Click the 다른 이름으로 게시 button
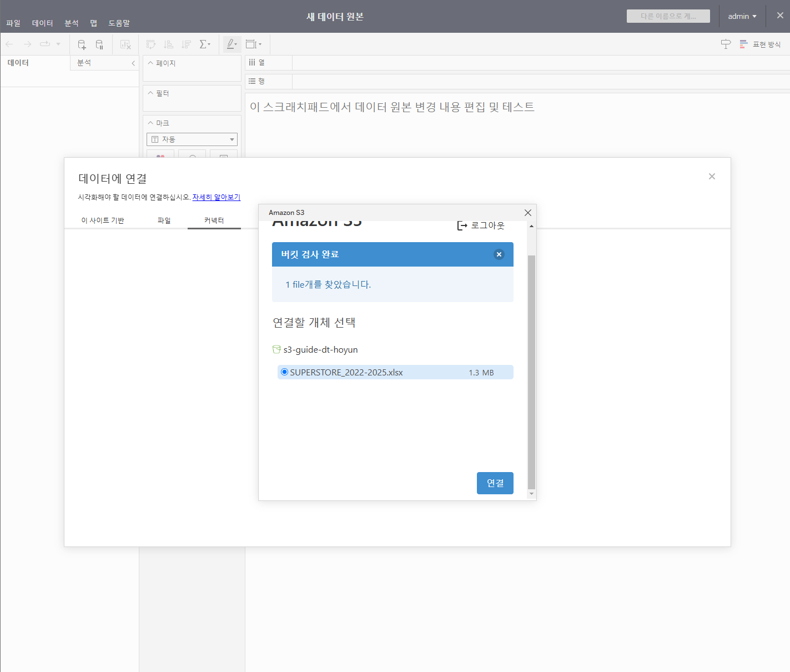The height and width of the screenshot is (672, 790). (x=668, y=16)
